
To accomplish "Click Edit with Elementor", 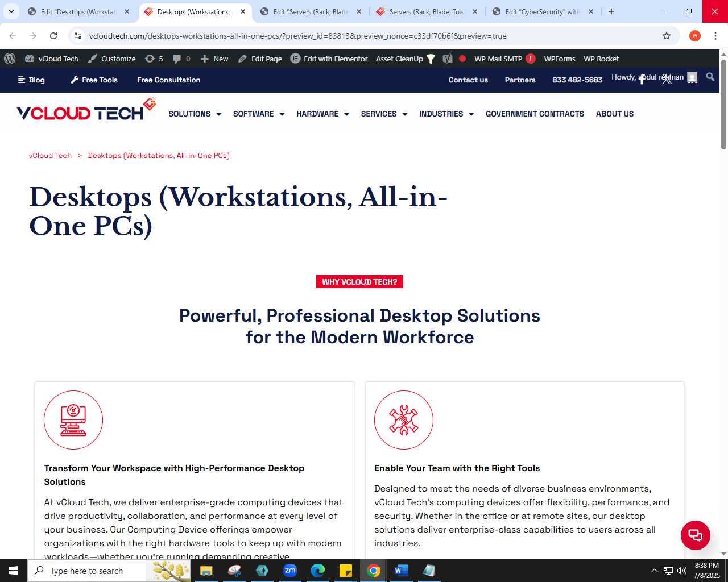I will [329, 59].
